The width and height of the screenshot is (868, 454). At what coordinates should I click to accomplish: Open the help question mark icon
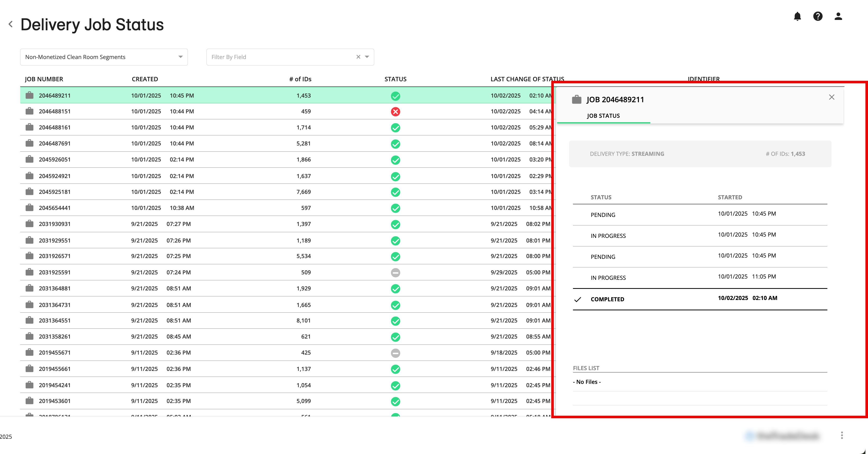[818, 16]
